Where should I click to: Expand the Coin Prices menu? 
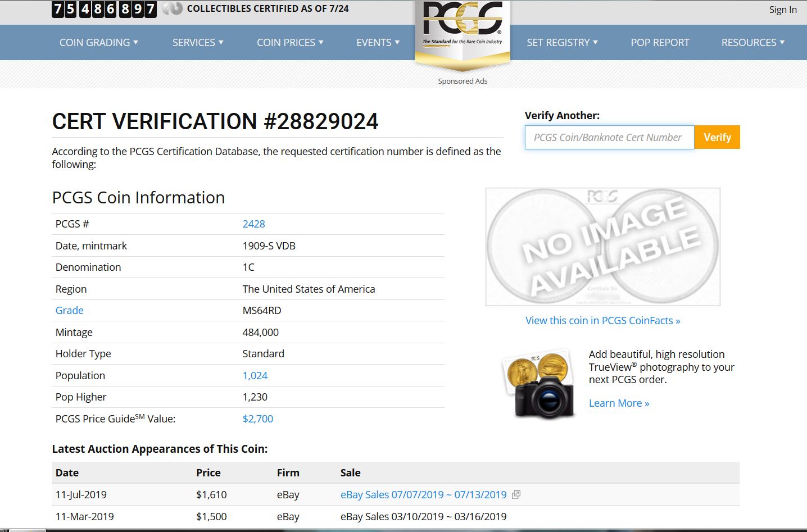[290, 43]
